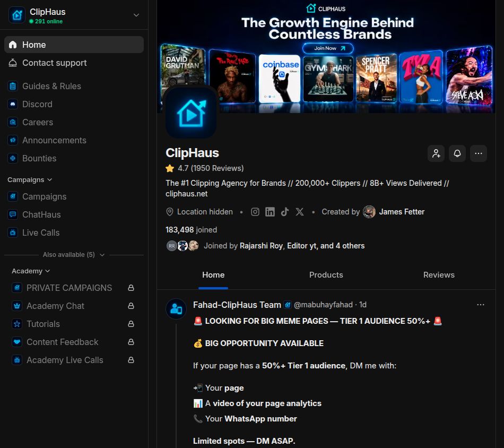
Task: Click the Coinbase banner card
Action: click(x=280, y=79)
